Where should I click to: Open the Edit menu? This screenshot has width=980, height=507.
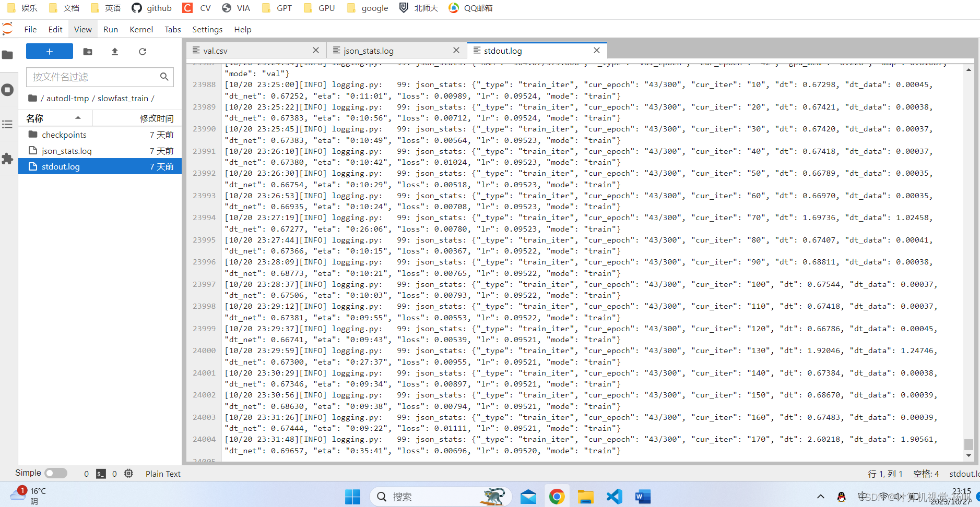55,29
